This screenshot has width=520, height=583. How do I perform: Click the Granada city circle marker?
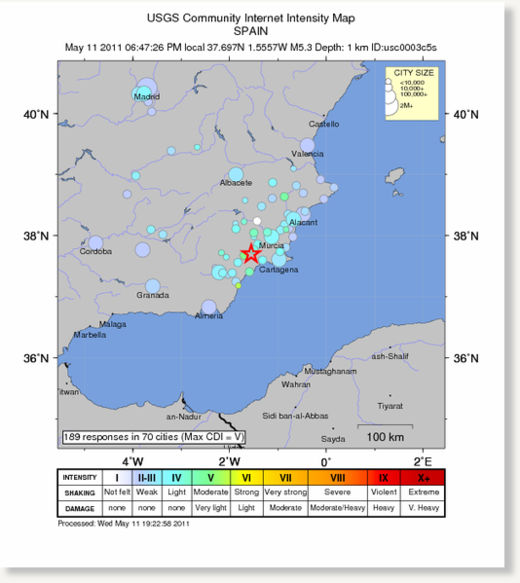152,286
